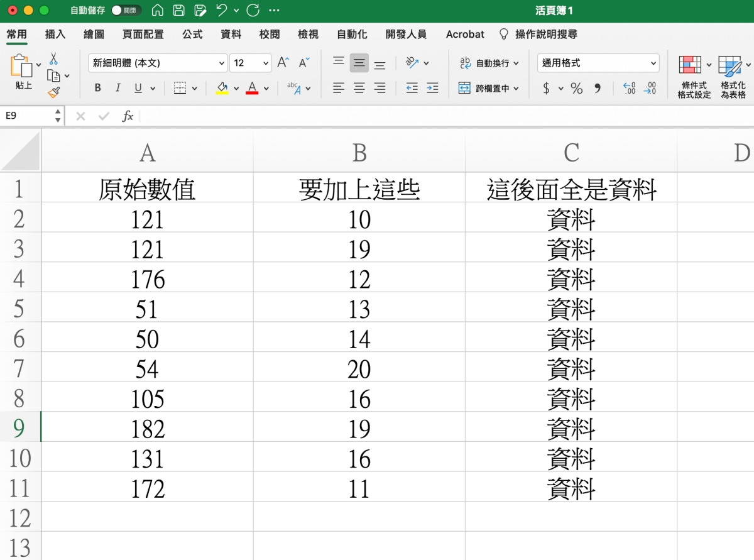
Task: Redo using the circular arrow icon
Action: [x=253, y=10]
